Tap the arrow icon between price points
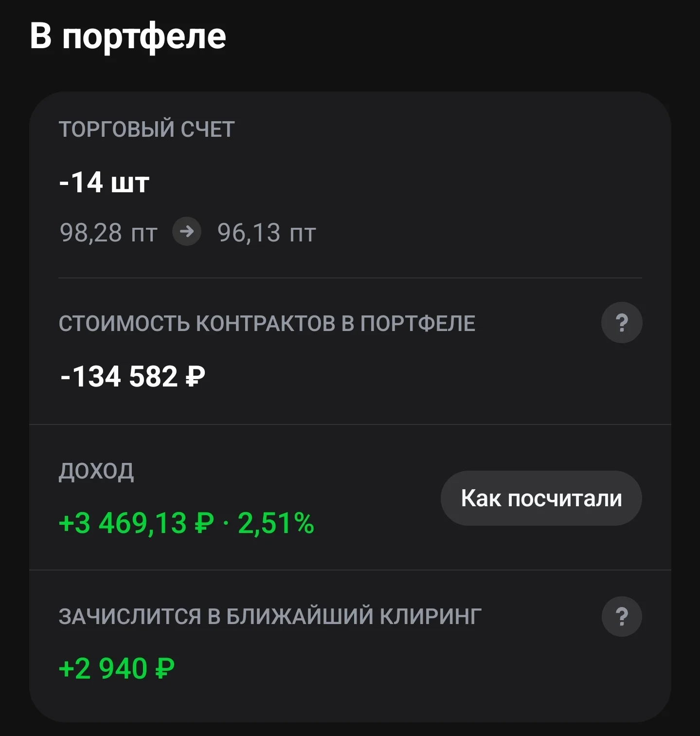The image size is (700, 736). (187, 231)
